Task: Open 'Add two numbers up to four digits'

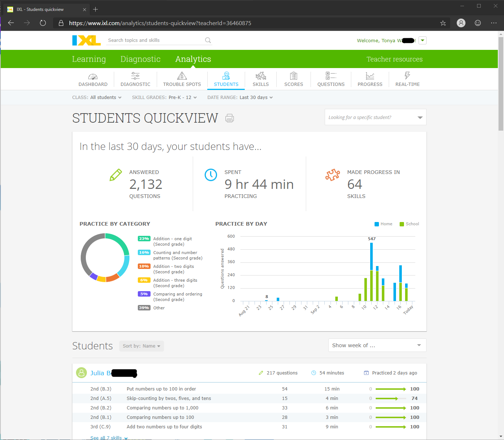Action: [x=164, y=427]
